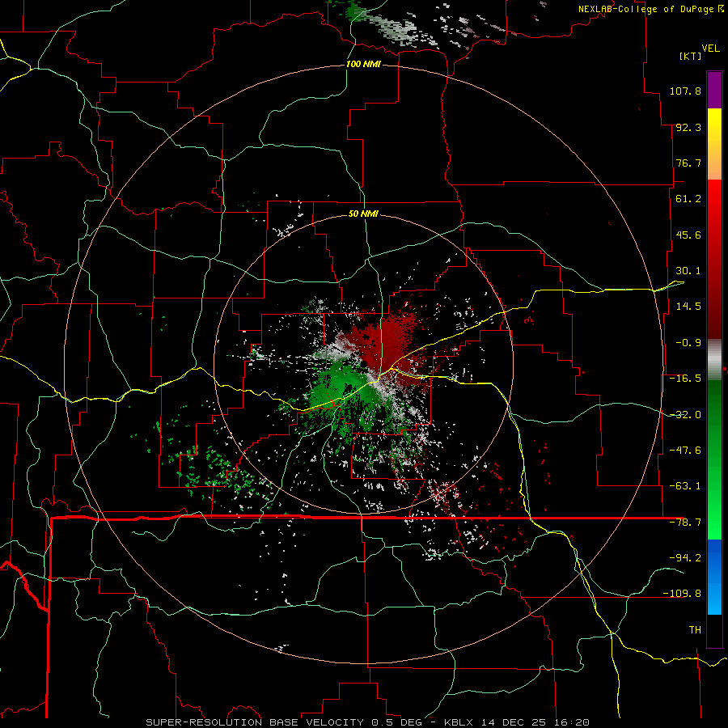Click the NEXLAB-College of DuPage watermark text
The width and height of the screenshot is (728, 728).
(651, 9)
